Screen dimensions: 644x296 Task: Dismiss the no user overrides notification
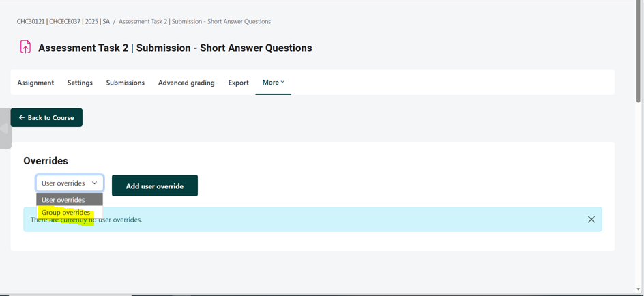coord(591,220)
